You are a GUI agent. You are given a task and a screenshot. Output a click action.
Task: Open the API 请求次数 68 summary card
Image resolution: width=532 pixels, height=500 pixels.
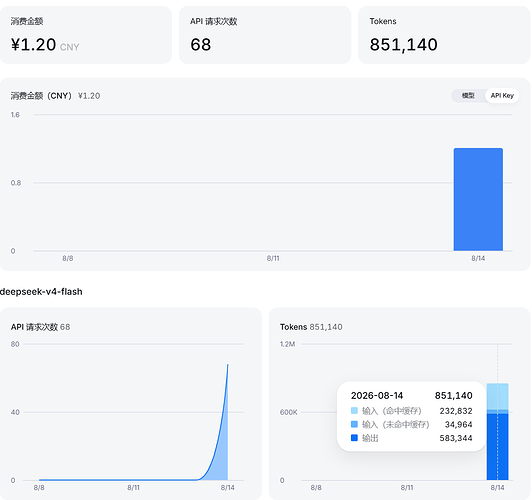tap(265, 35)
